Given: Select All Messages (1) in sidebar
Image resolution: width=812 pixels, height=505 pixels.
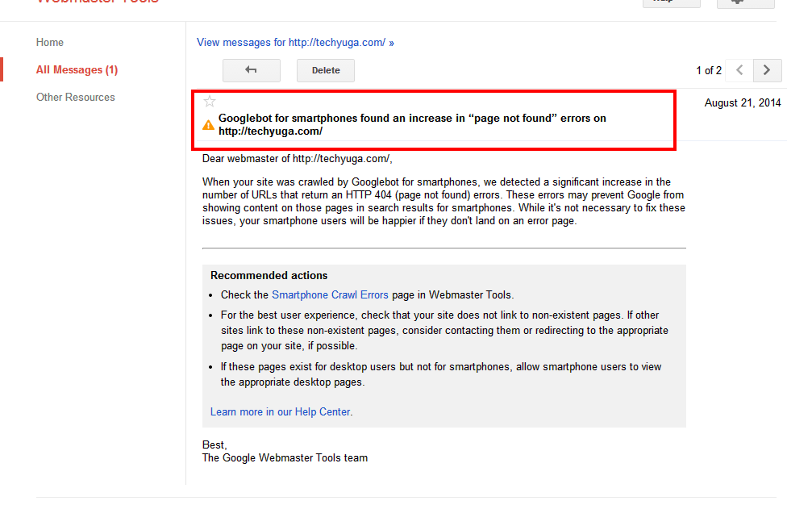Looking at the screenshot, I should (x=77, y=70).
